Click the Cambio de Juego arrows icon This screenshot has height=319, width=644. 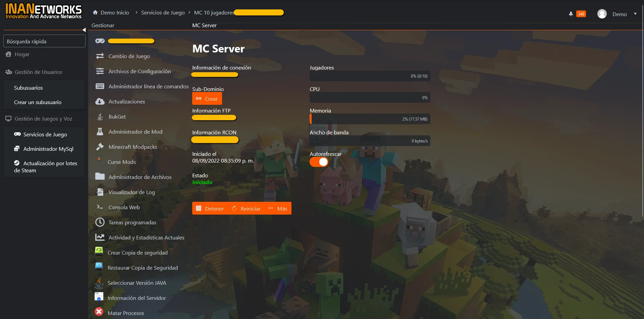pos(100,56)
